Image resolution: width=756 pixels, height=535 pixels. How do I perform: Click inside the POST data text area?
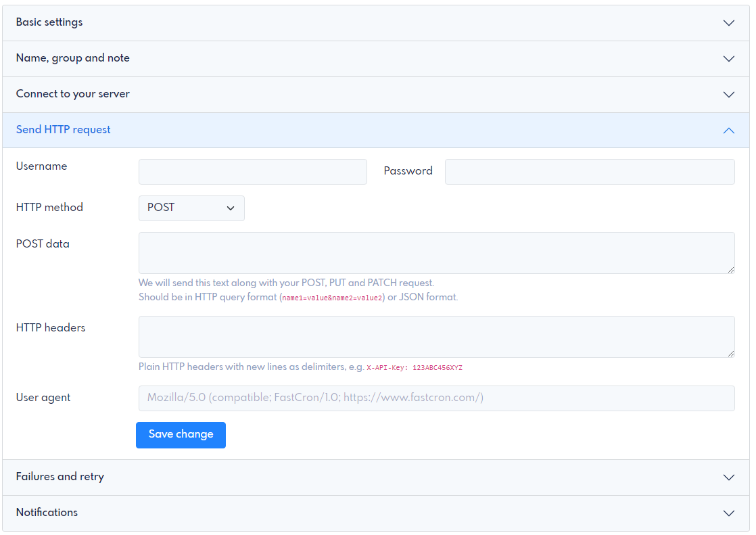point(436,253)
